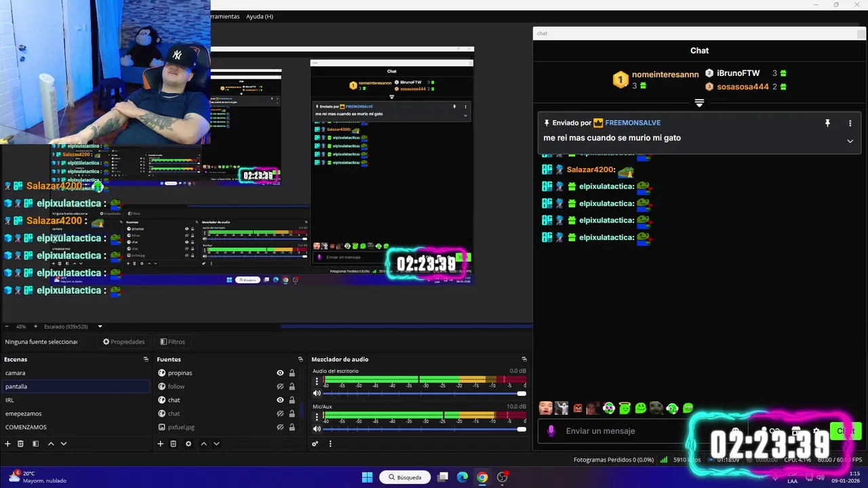The image size is (868, 488).
Task: Select the IRL scene
Action: tap(75, 400)
